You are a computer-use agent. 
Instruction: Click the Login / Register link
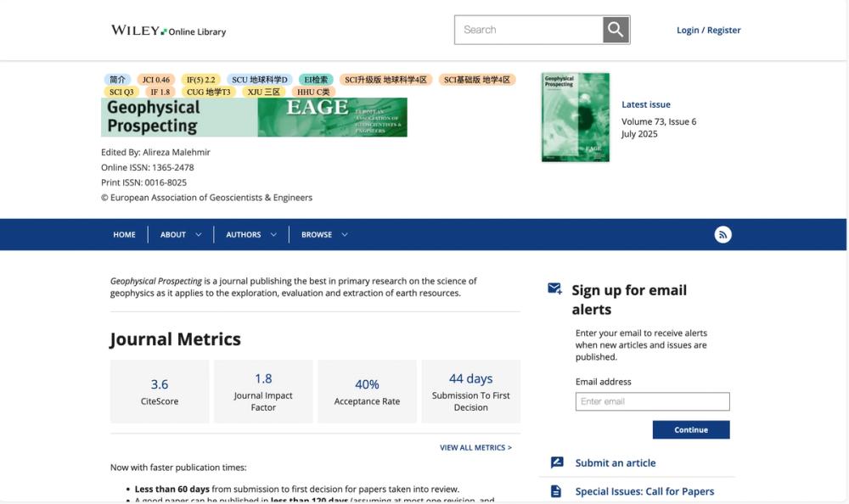tap(708, 31)
